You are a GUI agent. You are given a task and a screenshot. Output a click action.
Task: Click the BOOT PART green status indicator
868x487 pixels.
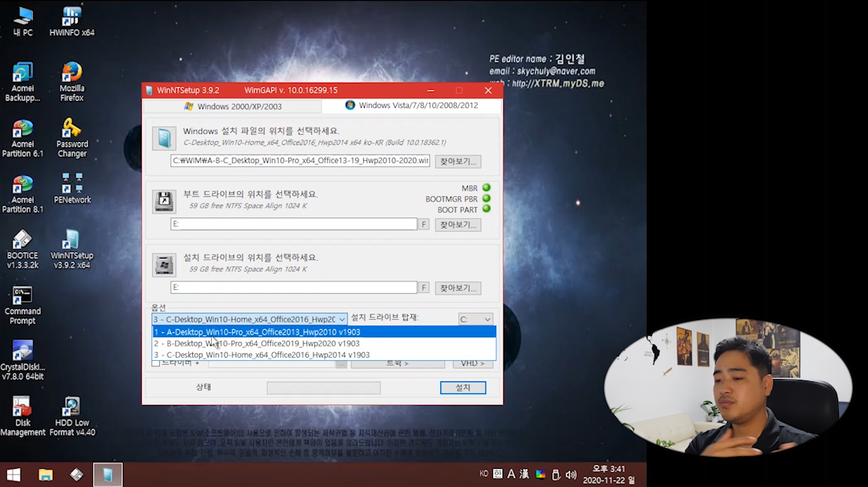pos(487,209)
